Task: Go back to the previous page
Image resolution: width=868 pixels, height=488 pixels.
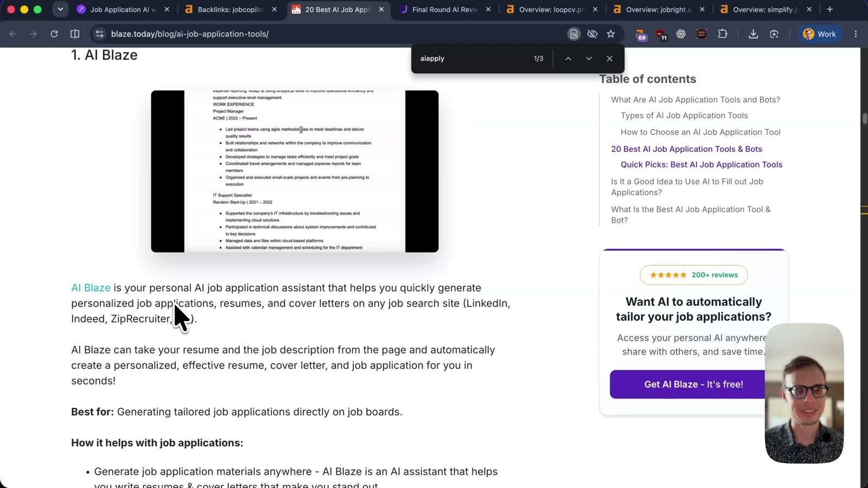Action: click(x=13, y=34)
